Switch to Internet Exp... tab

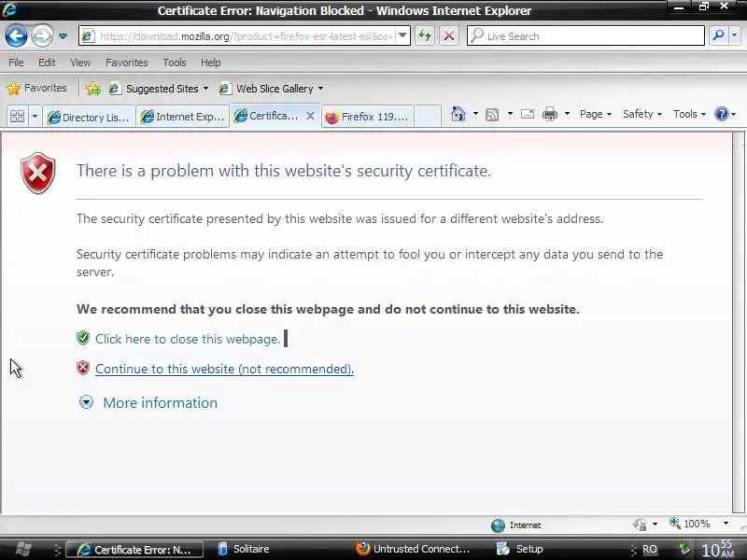(183, 118)
